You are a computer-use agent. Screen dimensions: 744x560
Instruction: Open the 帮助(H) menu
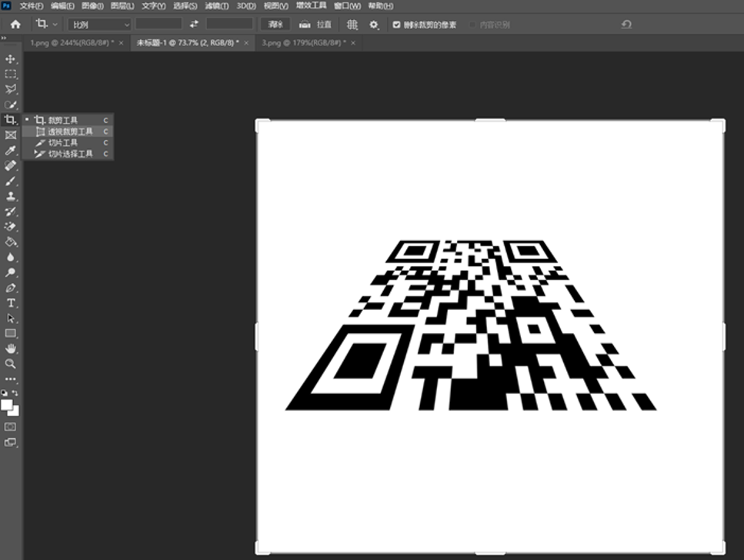[381, 6]
